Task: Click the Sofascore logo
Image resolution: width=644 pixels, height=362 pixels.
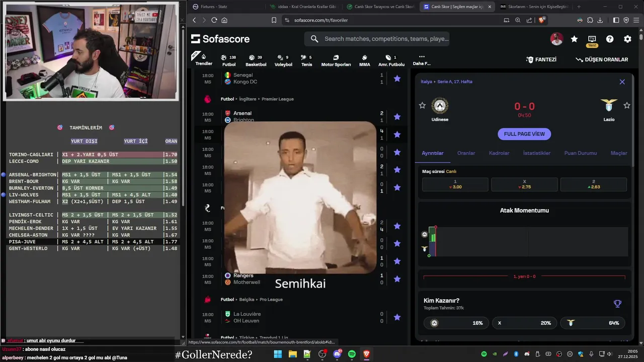Action: 220,39
